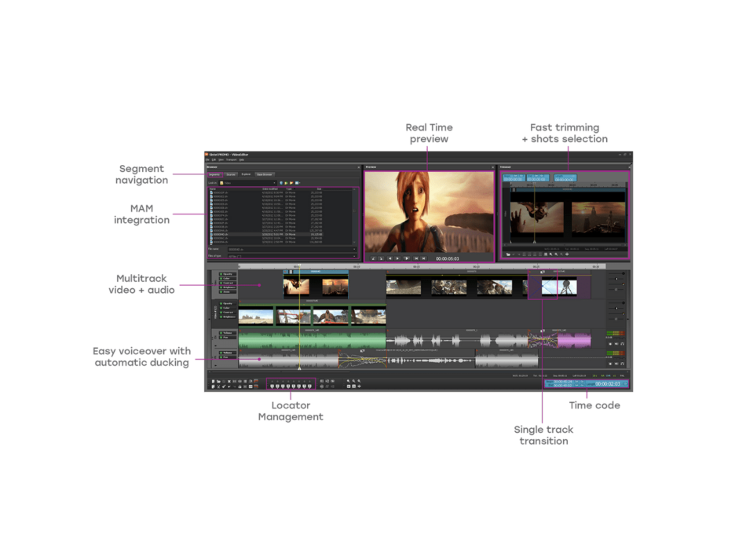Viewport: 746px width, 560px height.
Task: Click the up-folder icon beside Look in
Action: click(287, 182)
